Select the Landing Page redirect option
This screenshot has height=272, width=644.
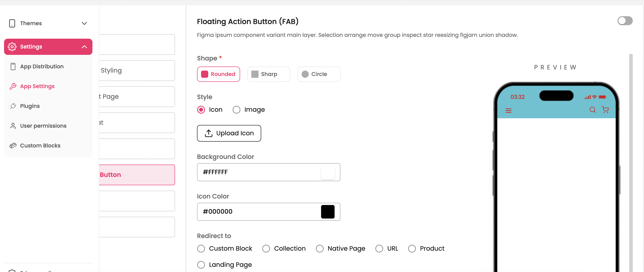tap(201, 265)
